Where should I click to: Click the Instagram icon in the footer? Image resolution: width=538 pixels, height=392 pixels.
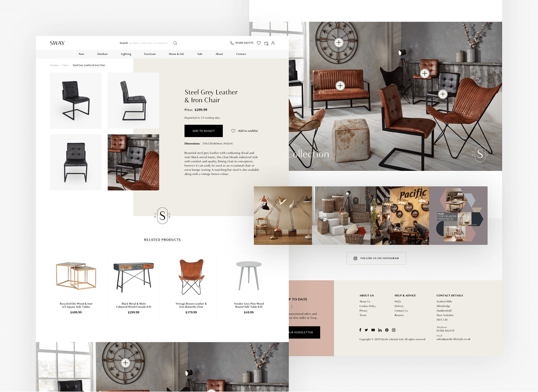point(393,330)
